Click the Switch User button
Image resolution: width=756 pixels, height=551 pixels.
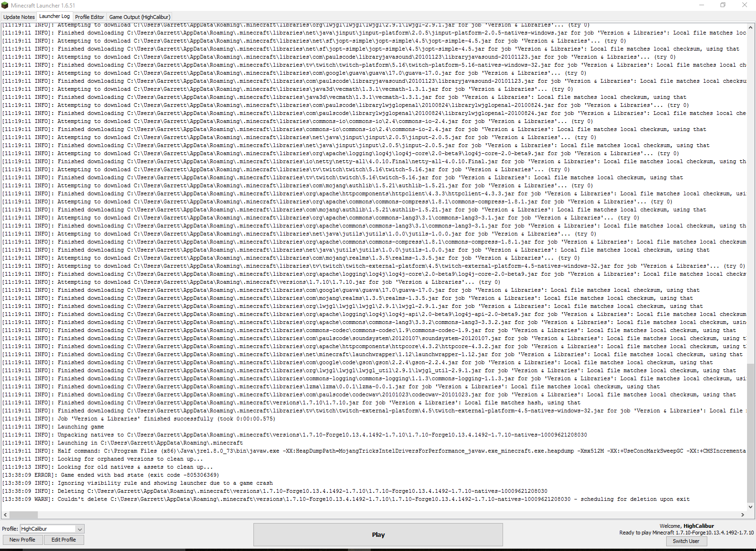coord(686,541)
